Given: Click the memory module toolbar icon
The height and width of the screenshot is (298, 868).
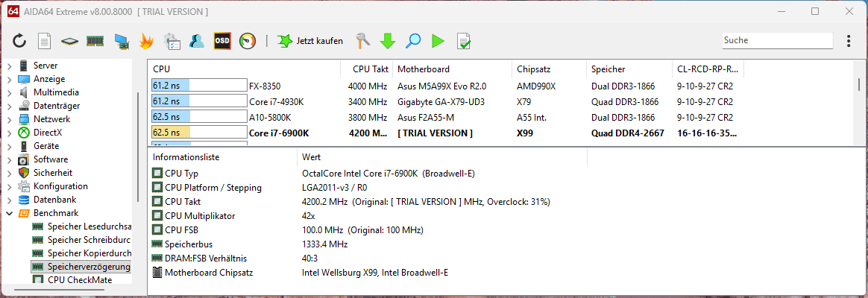Looking at the screenshot, I should 95,41.
